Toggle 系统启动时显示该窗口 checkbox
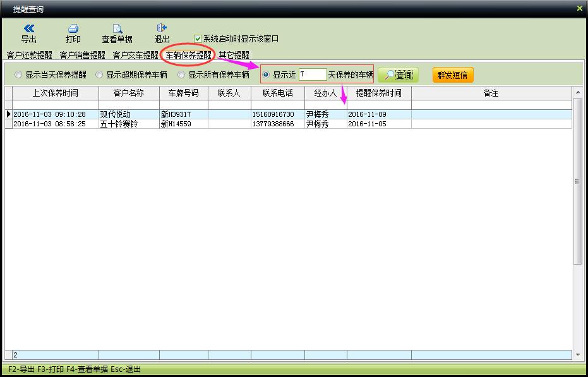Image resolution: width=588 pixels, height=377 pixels. coord(198,39)
